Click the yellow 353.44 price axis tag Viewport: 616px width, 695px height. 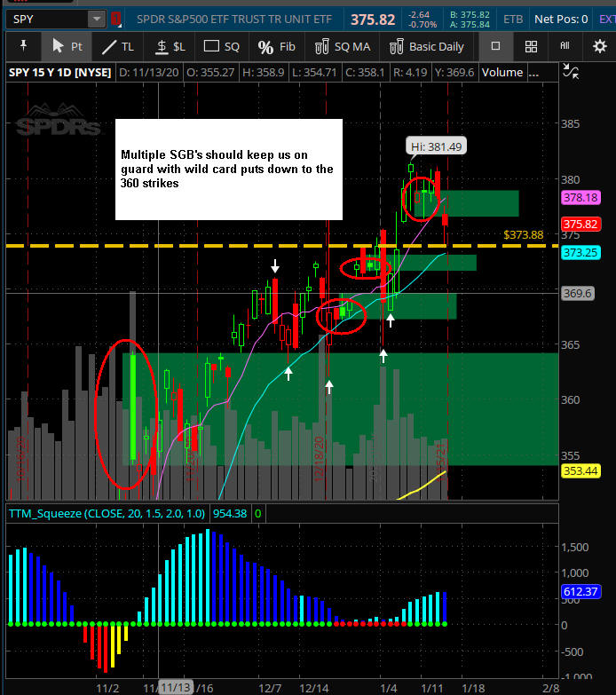[x=580, y=470]
